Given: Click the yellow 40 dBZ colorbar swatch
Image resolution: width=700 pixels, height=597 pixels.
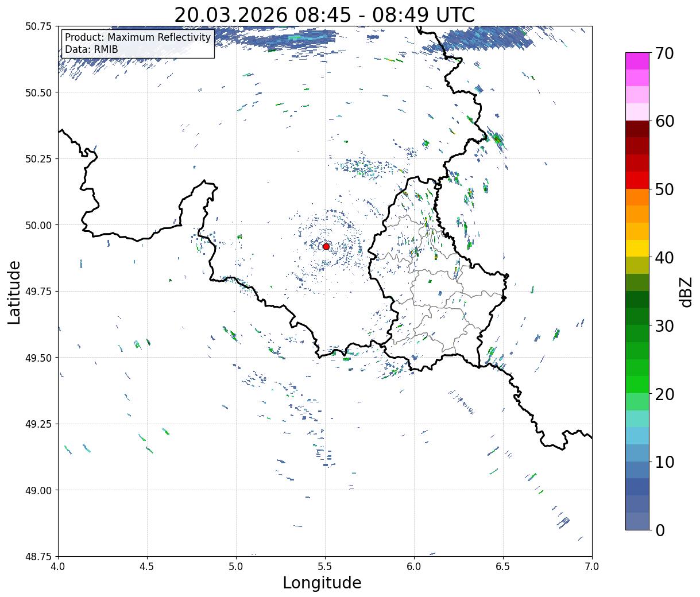Looking at the screenshot, I should (x=637, y=249).
